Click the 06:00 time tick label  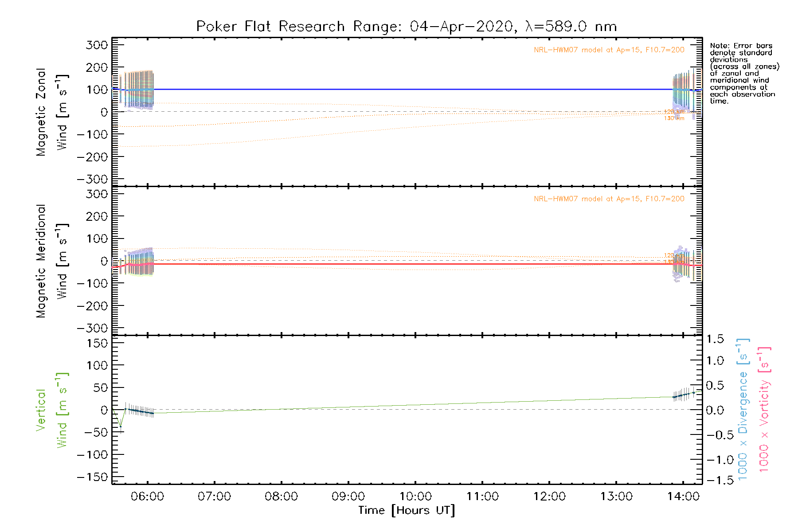147,497
